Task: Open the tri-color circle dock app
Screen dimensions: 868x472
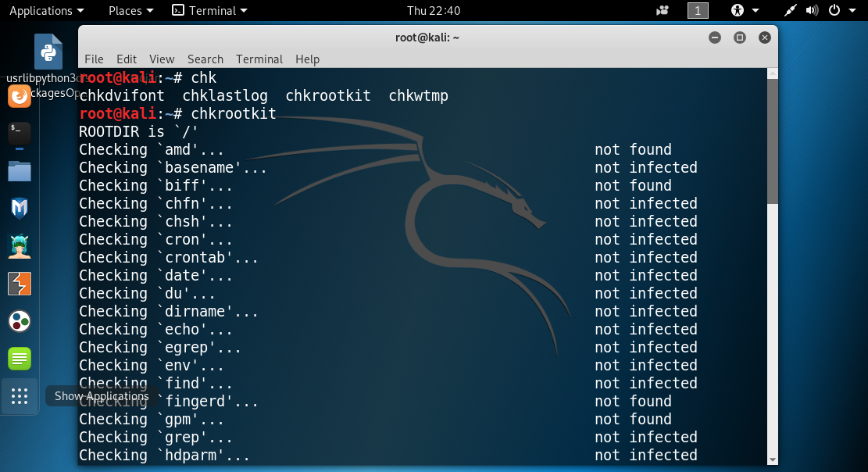Action: click(20, 321)
